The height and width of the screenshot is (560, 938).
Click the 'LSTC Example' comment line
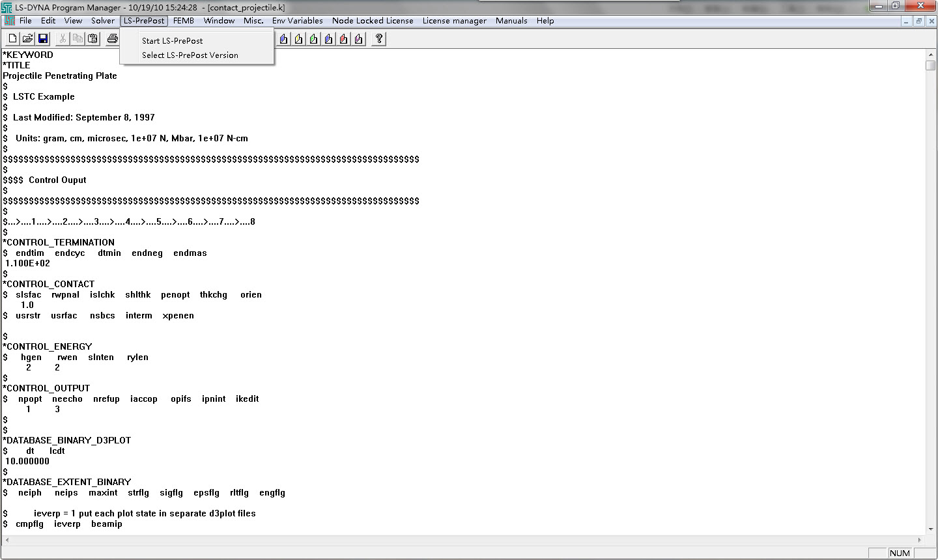[x=38, y=96]
